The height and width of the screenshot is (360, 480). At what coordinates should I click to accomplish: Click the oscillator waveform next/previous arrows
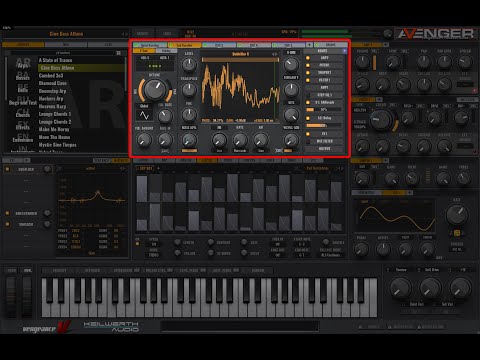(x=274, y=54)
